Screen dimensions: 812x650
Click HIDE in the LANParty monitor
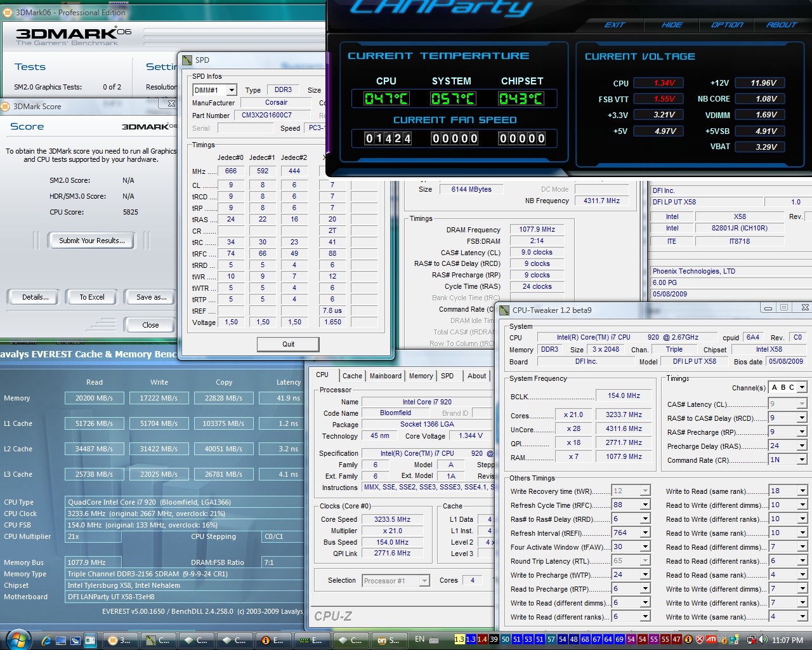pyautogui.click(x=672, y=25)
